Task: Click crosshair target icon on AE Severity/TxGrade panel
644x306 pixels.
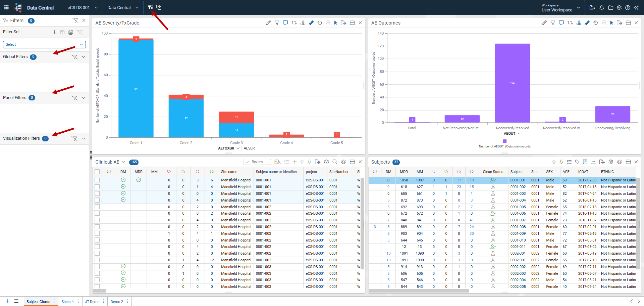Action: 320,23
